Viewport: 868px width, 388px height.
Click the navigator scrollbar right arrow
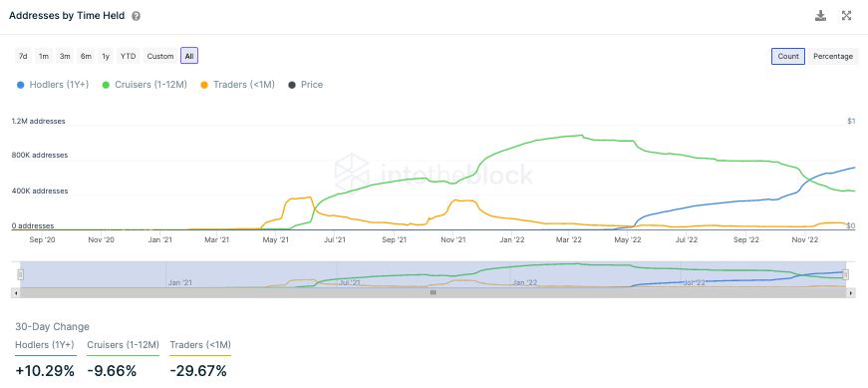(x=851, y=292)
